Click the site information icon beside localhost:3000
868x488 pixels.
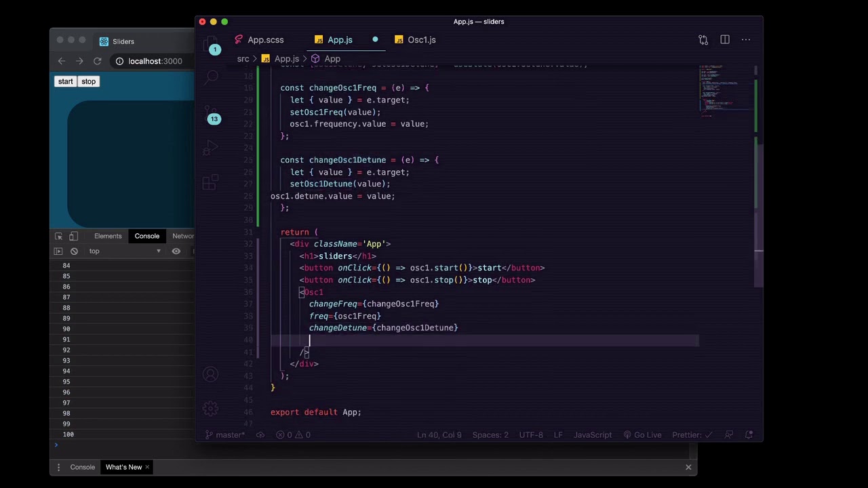coord(119,61)
